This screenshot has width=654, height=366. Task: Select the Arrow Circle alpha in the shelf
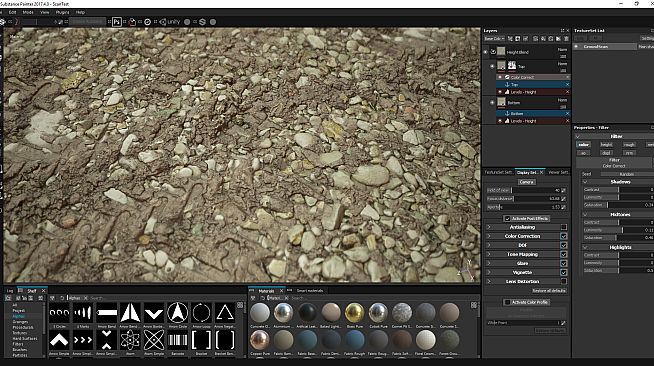click(x=178, y=313)
